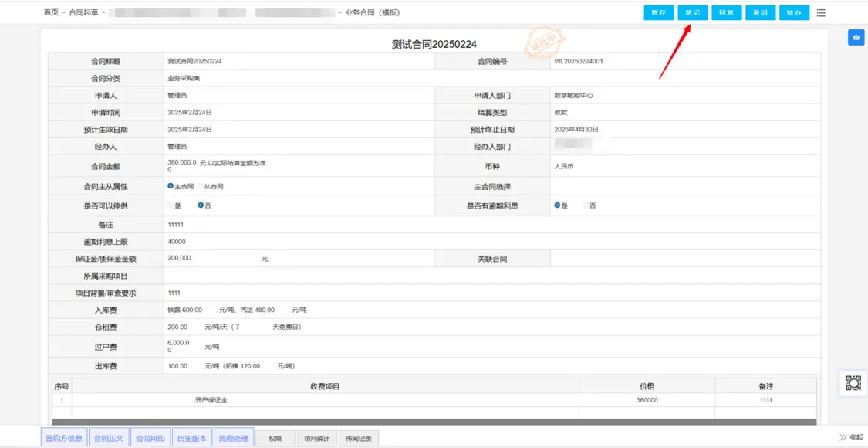This screenshot has width=868, height=448.
Task: Click the settlement type value 收款
Action: tap(561, 113)
